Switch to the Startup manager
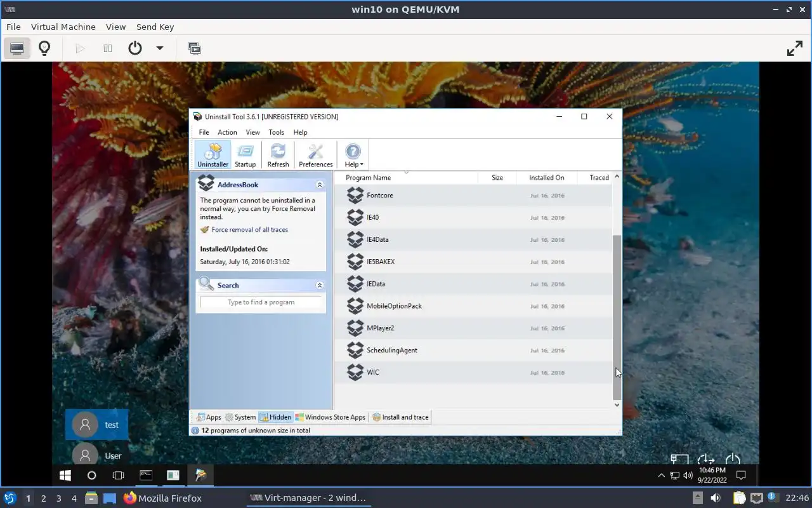This screenshot has height=508, width=812. tap(245, 155)
